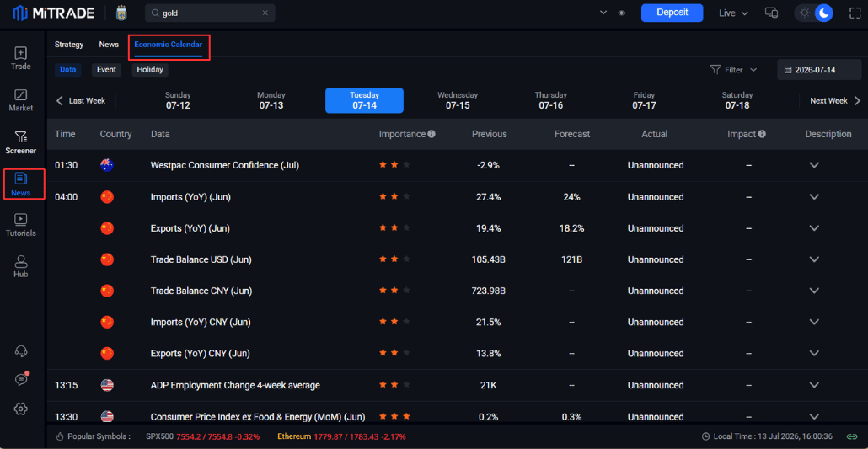Switch to light theme sun icon
The height and width of the screenshot is (449, 868).
point(804,13)
